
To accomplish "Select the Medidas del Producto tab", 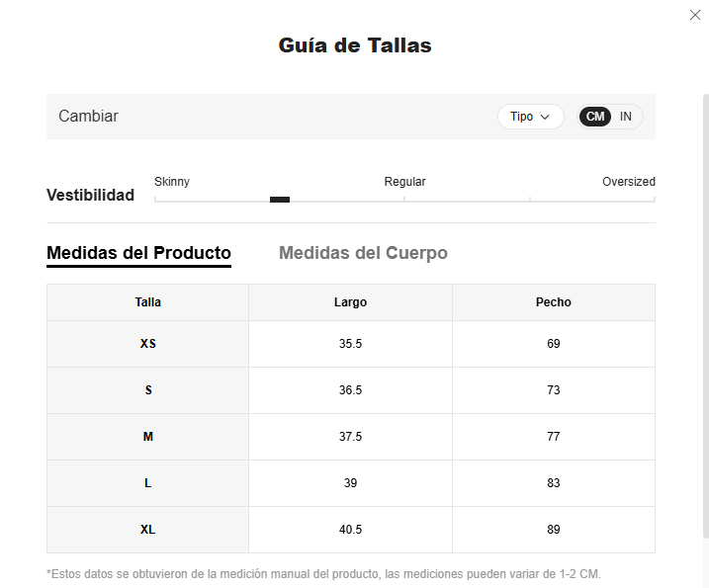I will point(138,253).
